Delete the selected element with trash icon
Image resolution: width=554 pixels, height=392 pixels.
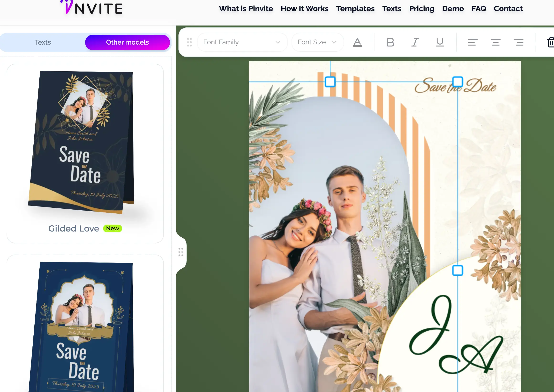pos(550,42)
